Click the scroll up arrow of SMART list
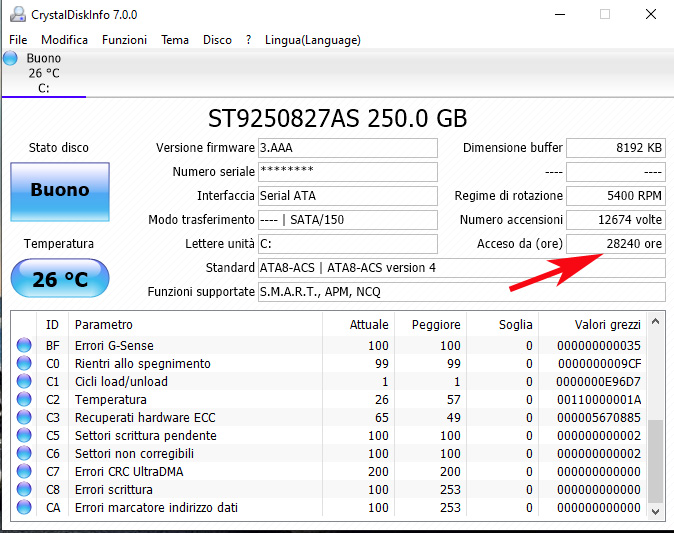The image size is (674, 533). click(655, 322)
